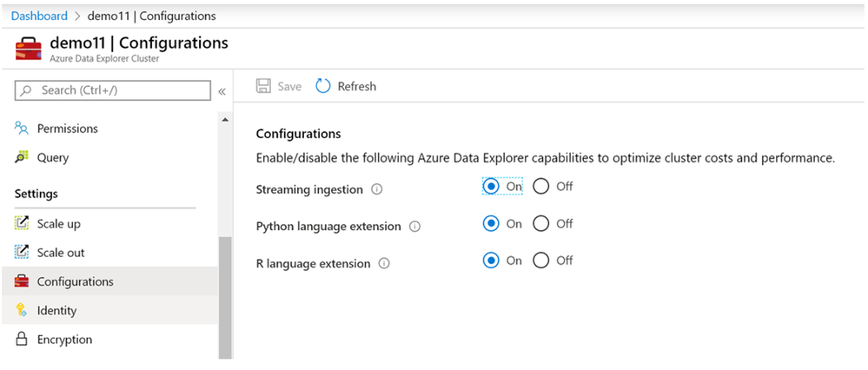Click the R language extension info icon
The width and height of the screenshot is (868, 370).
point(384,264)
